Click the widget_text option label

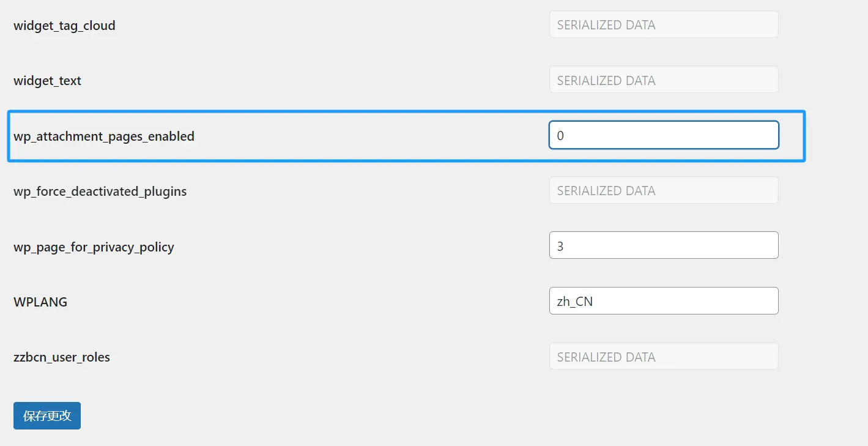coord(47,81)
